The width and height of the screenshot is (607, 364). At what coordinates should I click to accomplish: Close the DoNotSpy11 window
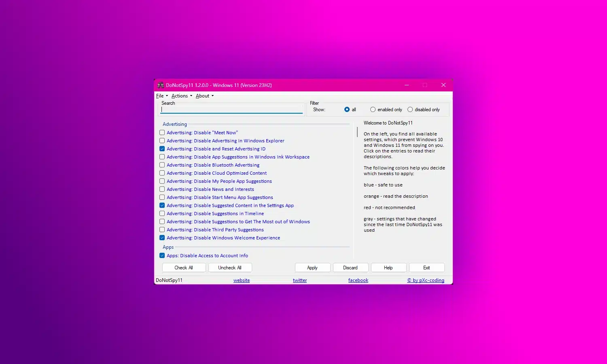pyautogui.click(x=443, y=85)
